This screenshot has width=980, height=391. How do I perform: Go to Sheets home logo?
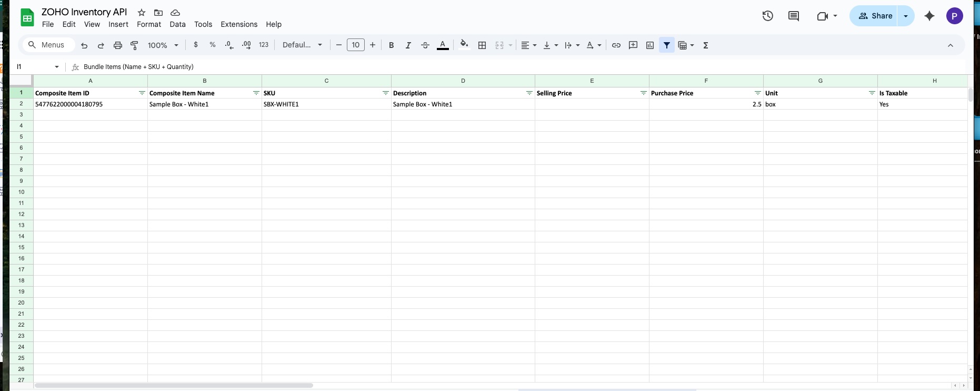click(x=27, y=18)
